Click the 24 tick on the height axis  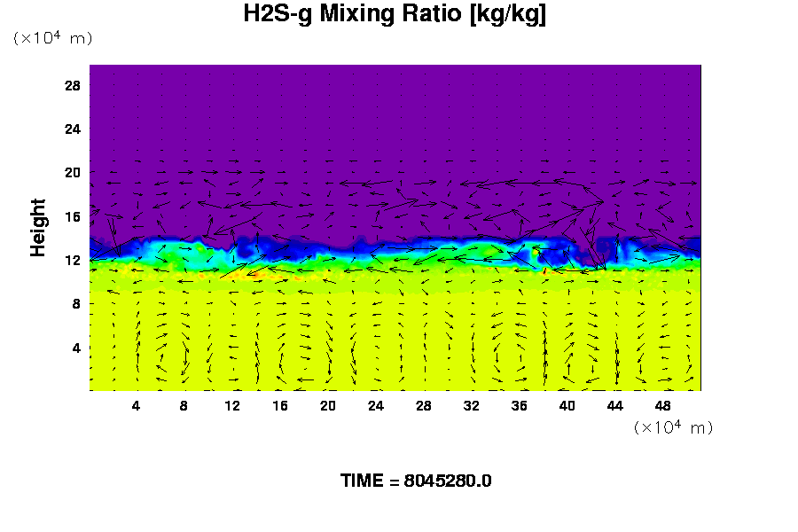[x=73, y=129]
